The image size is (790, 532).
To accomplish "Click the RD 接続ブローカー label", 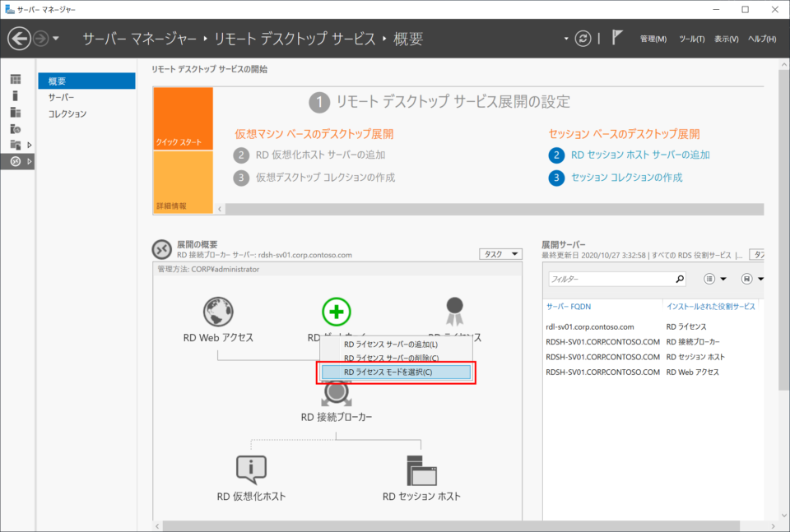I will click(x=337, y=417).
